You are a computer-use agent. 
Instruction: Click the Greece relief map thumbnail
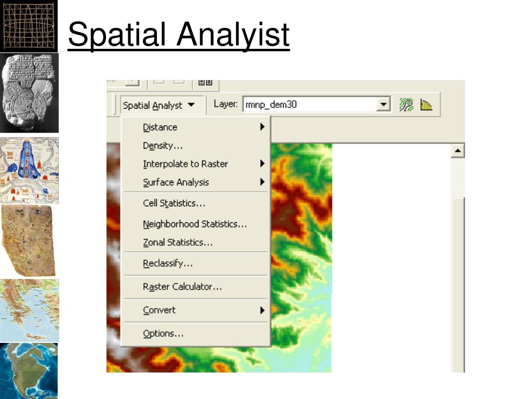[x=30, y=311]
